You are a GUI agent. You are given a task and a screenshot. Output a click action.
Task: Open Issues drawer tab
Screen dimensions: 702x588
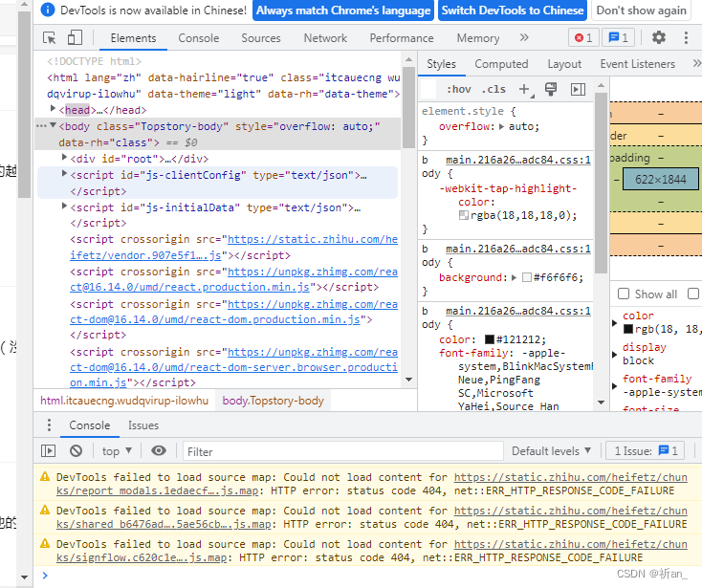(143, 425)
